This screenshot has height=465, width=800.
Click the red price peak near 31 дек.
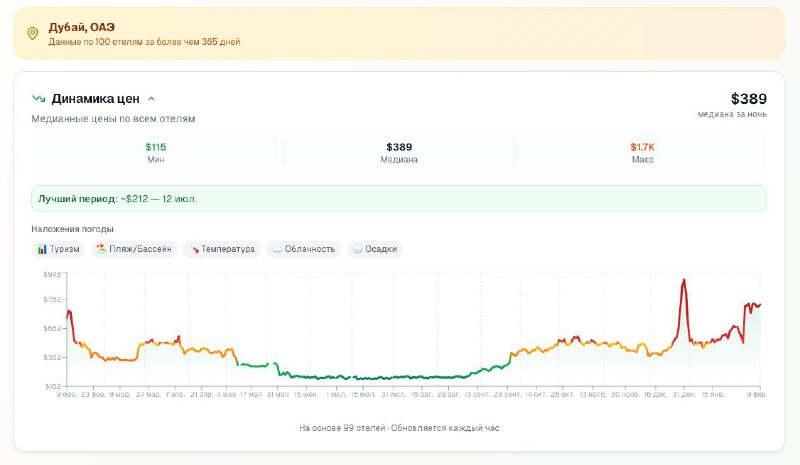pos(684,282)
